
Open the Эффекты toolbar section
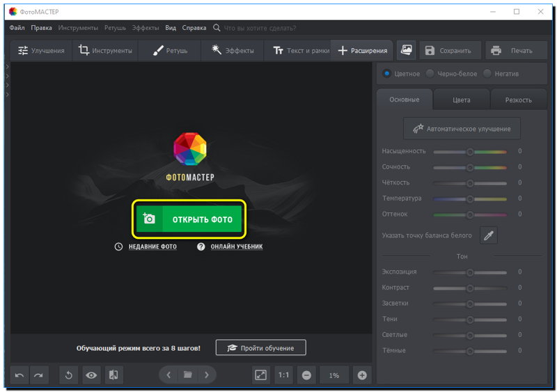(x=233, y=50)
